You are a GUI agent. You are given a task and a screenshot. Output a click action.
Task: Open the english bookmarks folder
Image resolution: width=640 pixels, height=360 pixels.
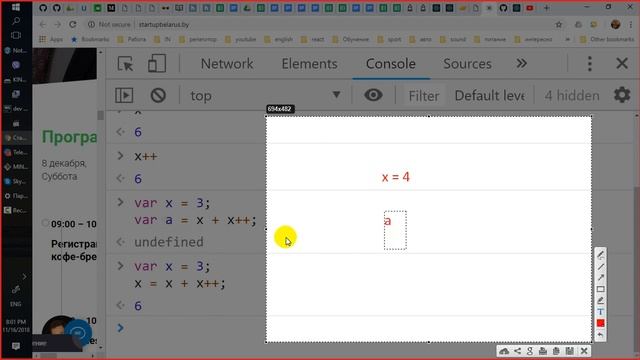[279, 40]
